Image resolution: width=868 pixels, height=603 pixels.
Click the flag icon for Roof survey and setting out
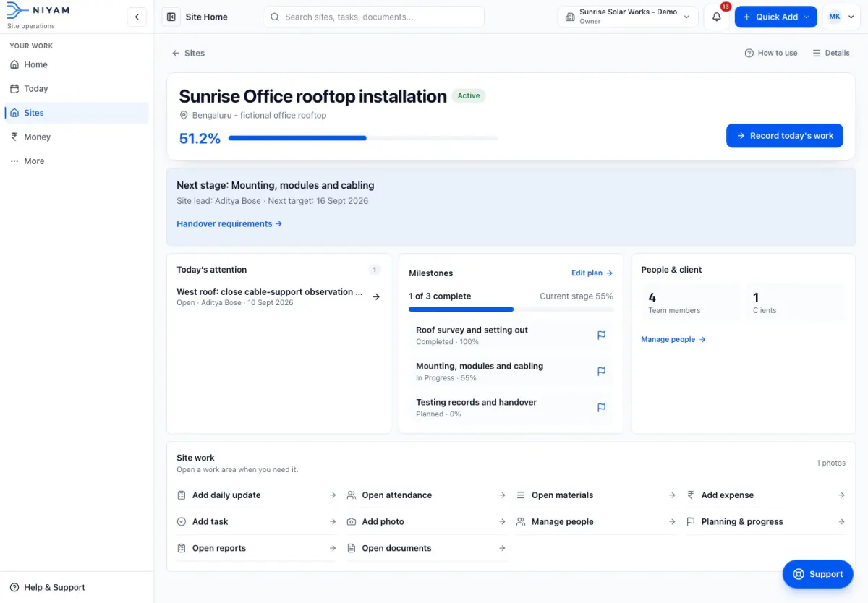point(601,335)
